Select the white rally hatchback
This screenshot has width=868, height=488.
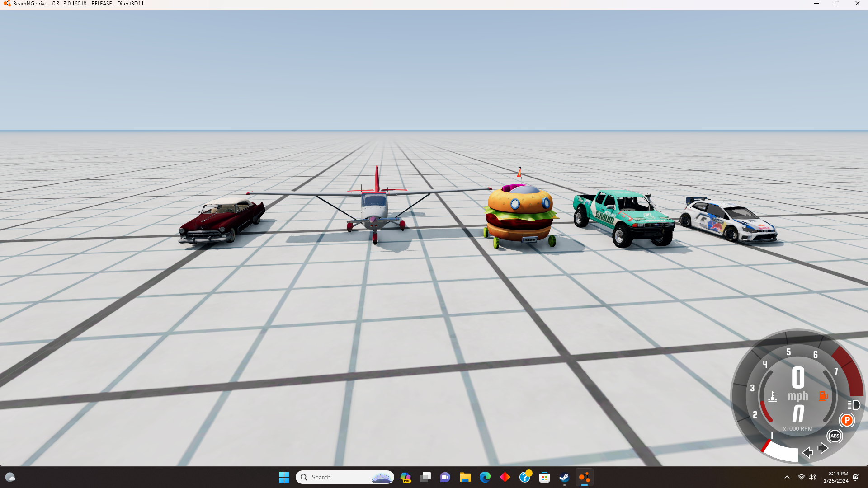click(728, 220)
